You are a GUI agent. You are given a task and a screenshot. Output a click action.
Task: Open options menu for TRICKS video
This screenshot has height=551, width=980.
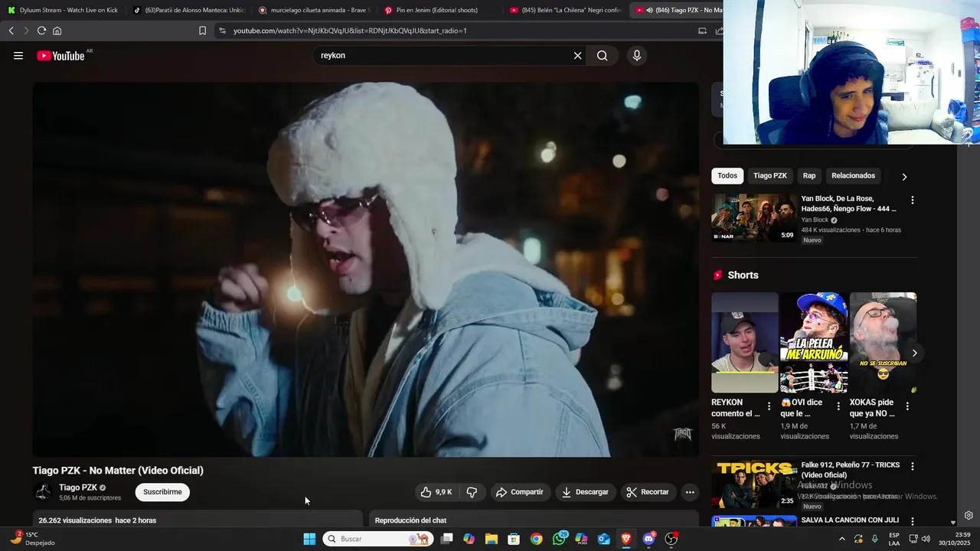click(x=912, y=466)
